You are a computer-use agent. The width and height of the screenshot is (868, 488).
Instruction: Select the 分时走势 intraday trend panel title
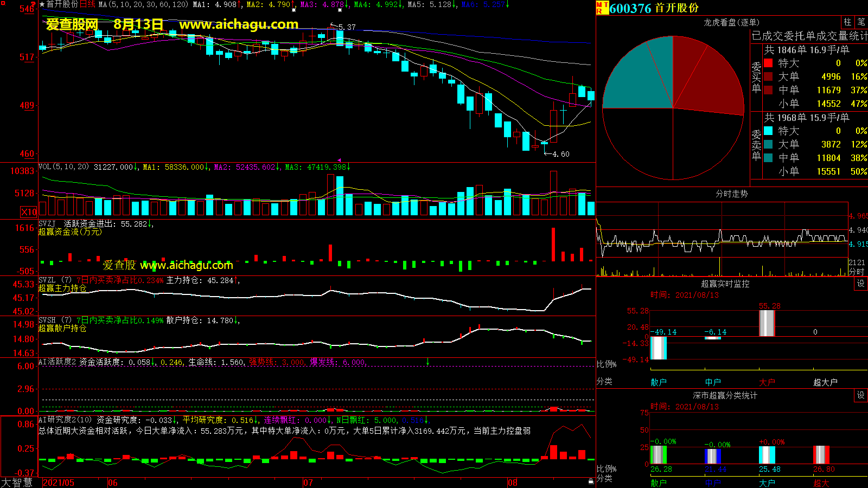click(731, 194)
